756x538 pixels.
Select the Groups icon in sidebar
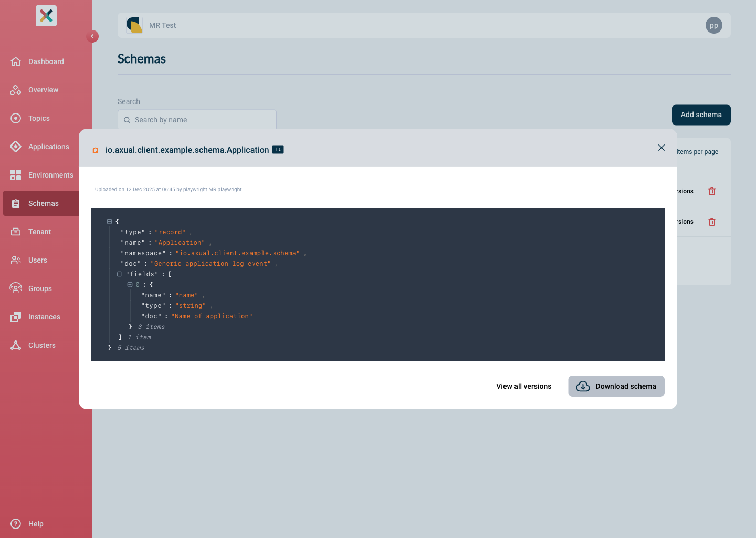point(16,288)
